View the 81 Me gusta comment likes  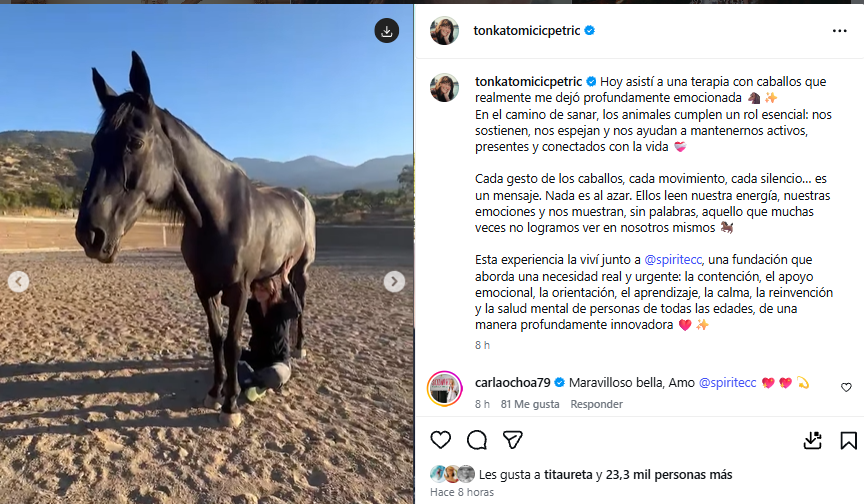pos(530,404)
